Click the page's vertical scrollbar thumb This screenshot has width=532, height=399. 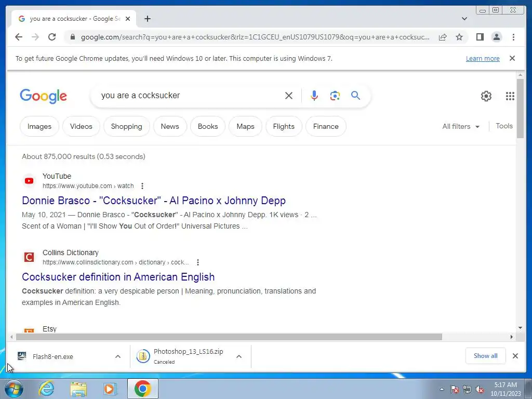520,108
